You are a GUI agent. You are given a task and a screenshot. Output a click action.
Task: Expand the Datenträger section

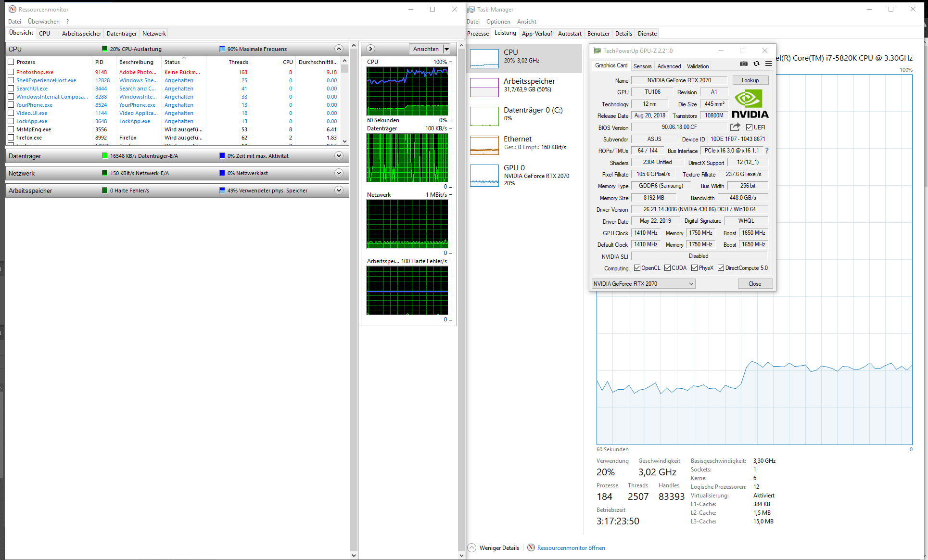pyautogui.click(x=339, y=156)
